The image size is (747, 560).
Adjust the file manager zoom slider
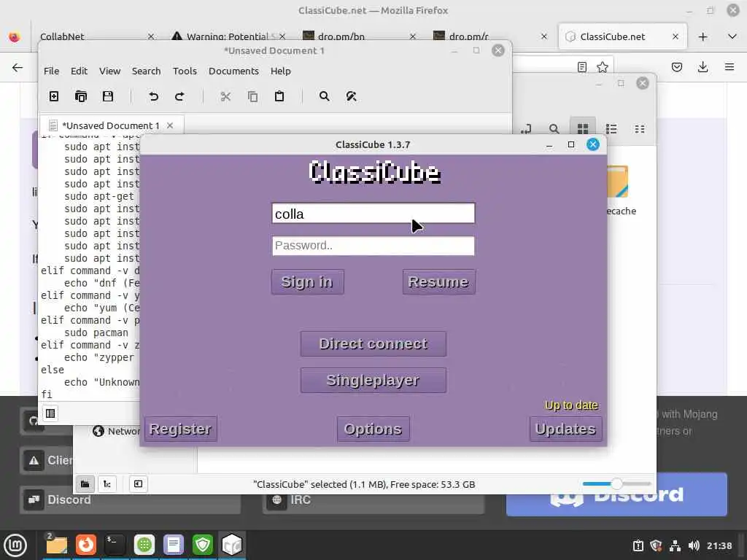click(x=616, y=484)
